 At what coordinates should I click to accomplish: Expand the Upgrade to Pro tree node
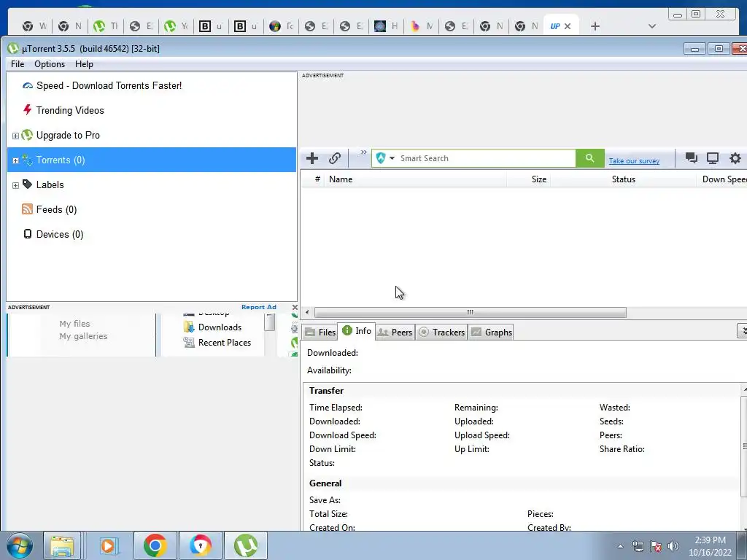[x=15, y=136]
